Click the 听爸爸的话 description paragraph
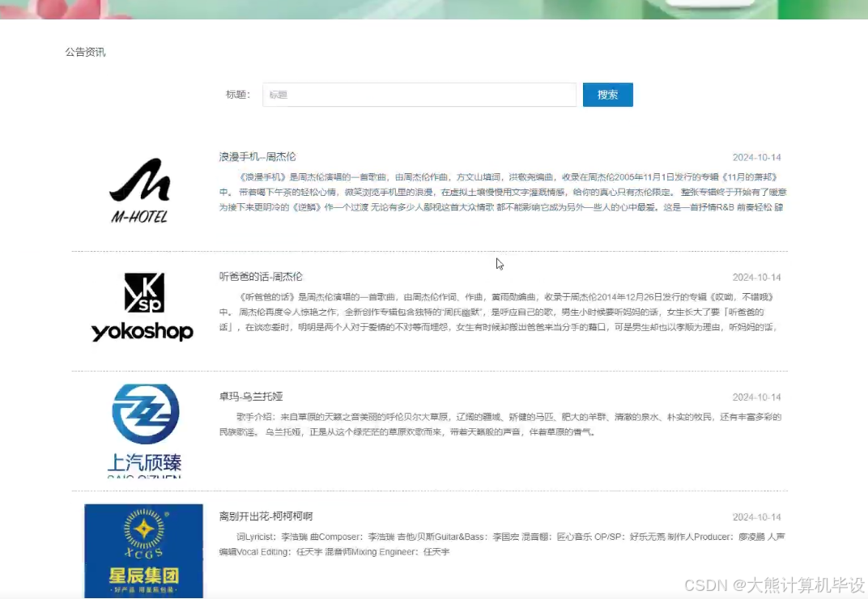This screenshot has height=599, width=868. [500, 312]
